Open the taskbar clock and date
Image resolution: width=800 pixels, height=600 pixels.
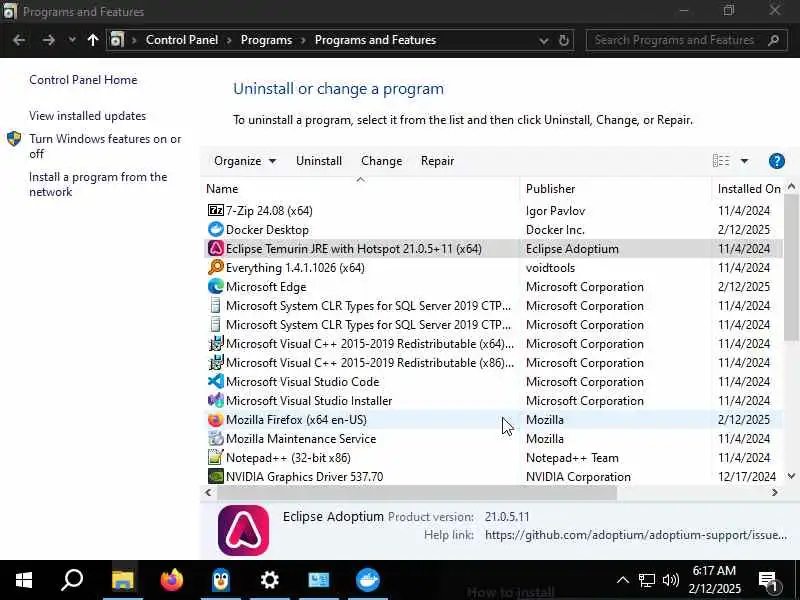(714, 580)
